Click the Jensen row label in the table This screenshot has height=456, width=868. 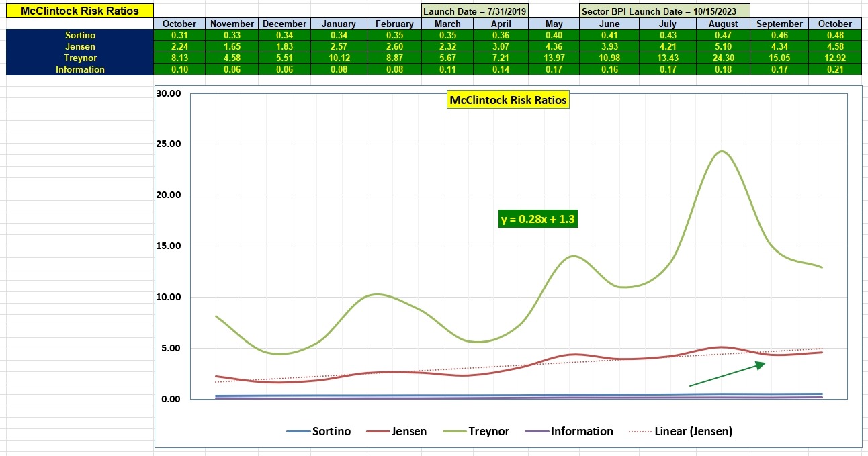(x=80, y=46)
